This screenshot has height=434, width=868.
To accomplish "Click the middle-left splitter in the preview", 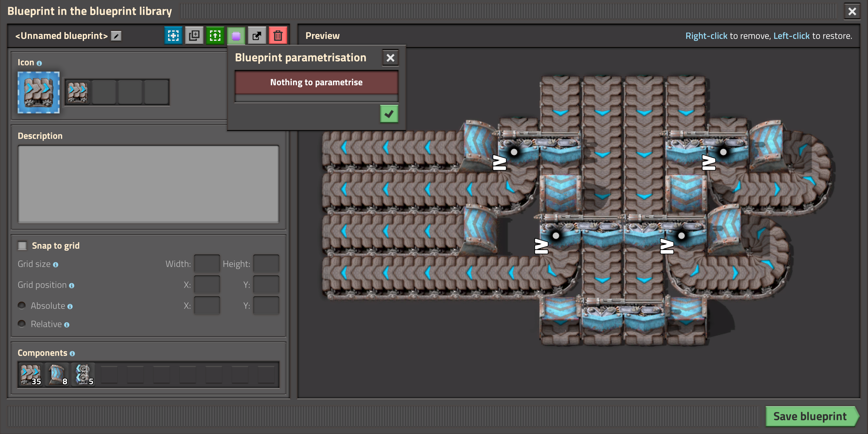I will 581,232.
